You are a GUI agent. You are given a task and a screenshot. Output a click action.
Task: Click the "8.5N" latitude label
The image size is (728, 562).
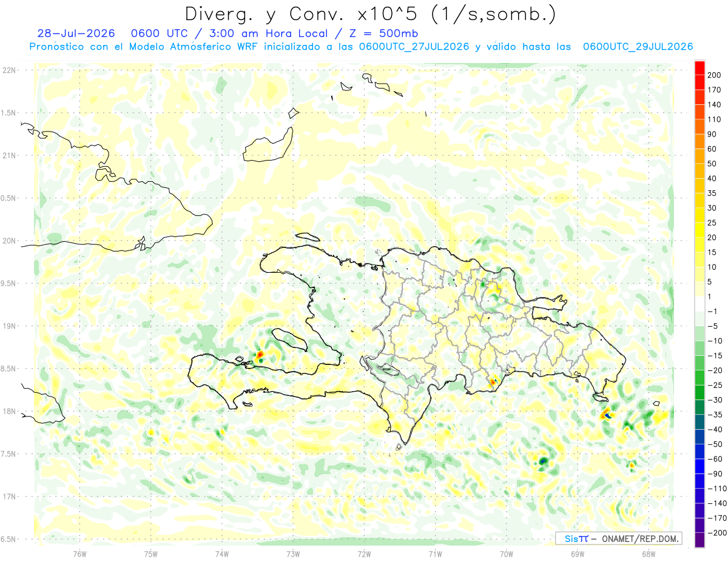9,369
